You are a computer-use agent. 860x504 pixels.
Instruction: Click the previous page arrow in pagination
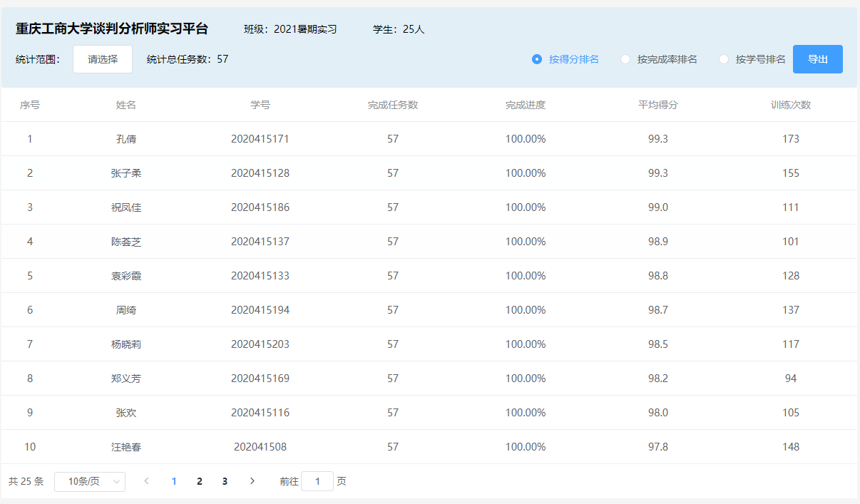tap(147, 481)
